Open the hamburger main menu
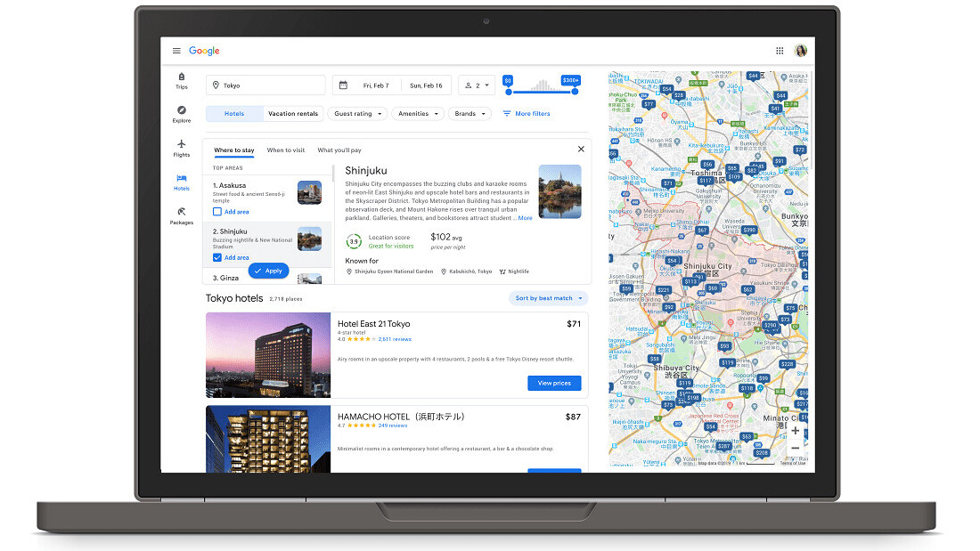This screenshot has width=980, height=551. (x=176, y=51)
